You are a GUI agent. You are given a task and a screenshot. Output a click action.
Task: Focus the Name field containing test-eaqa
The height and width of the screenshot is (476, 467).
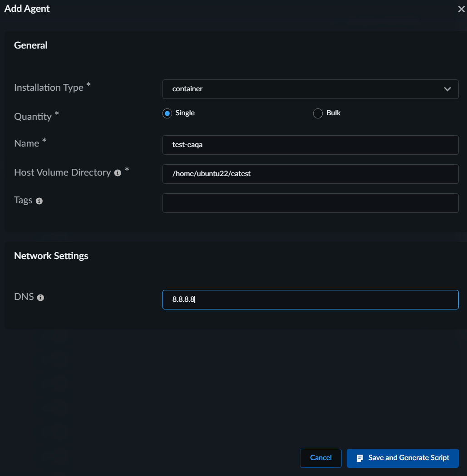(x=310, y=145)
